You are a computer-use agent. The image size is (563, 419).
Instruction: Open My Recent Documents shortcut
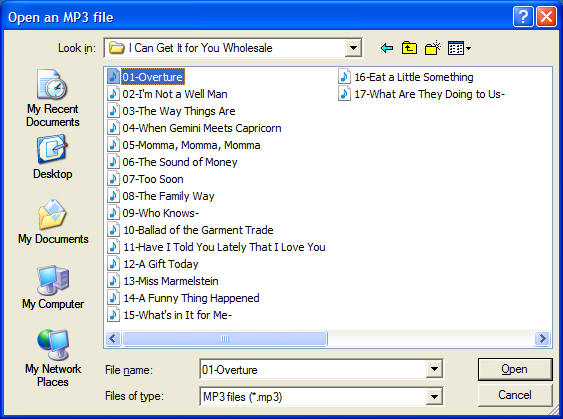pos(53,98)
